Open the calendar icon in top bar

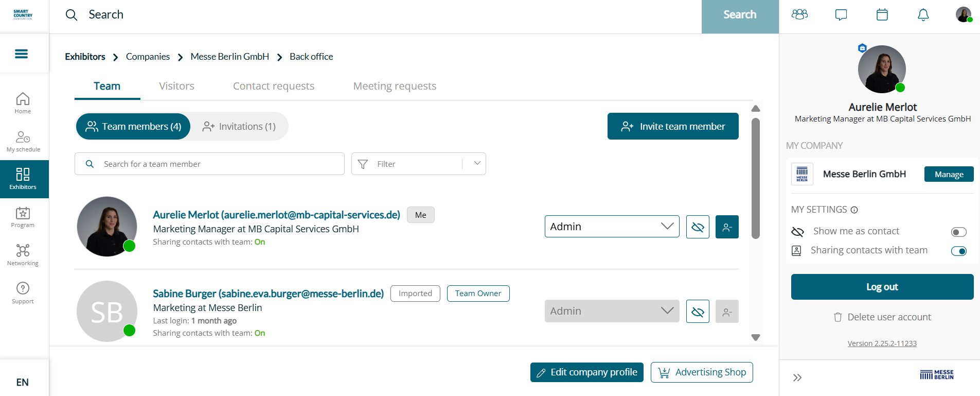click(882, 14)
